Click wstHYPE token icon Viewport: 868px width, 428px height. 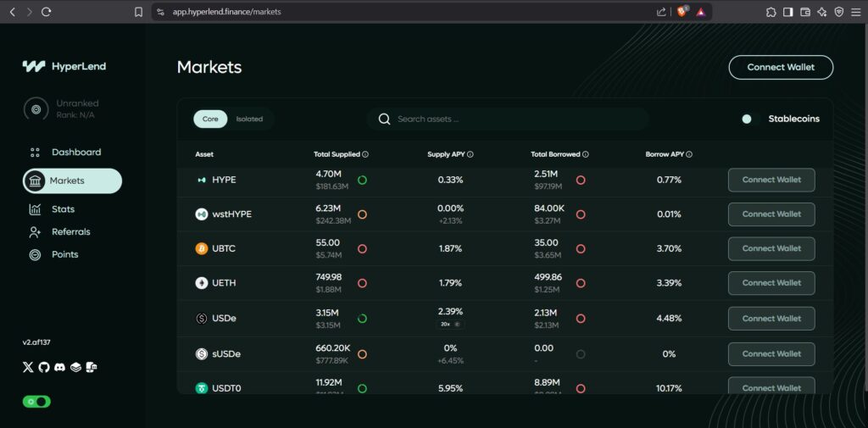[202, 214]
